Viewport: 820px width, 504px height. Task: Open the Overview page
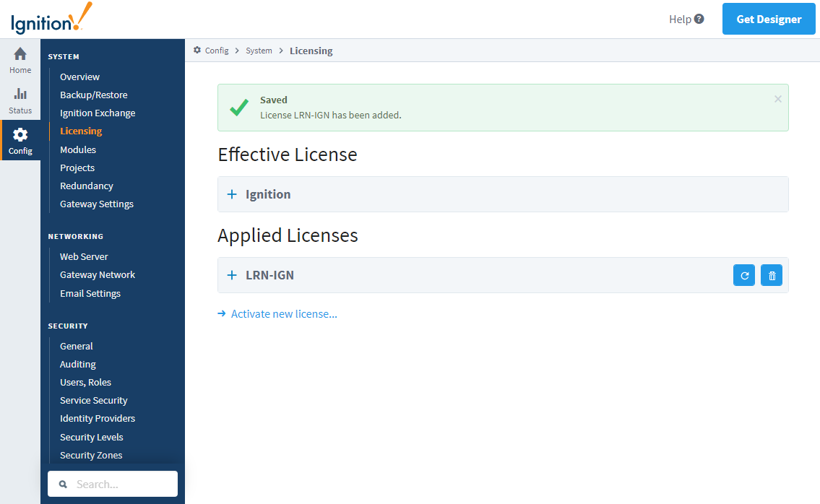pos(79,77)
